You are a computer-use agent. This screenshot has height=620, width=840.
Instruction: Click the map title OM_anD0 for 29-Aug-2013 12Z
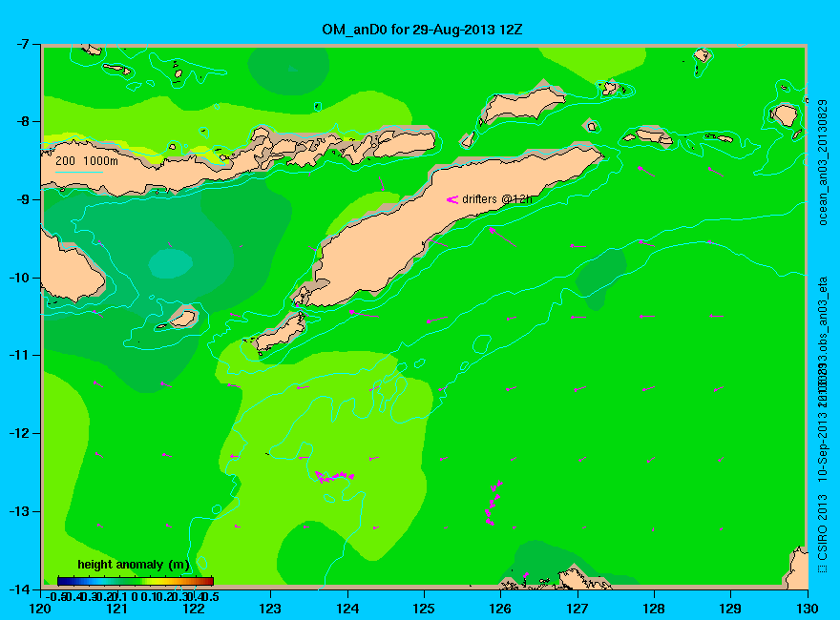pyautogui.click(x=422, y=30)
